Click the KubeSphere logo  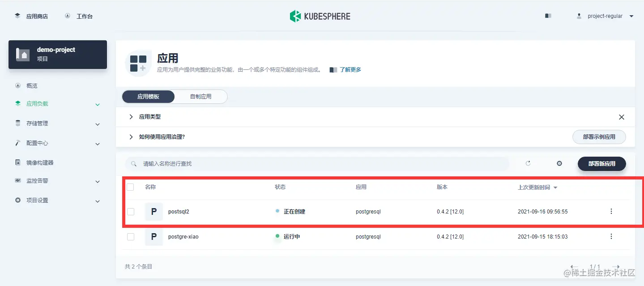320,16
